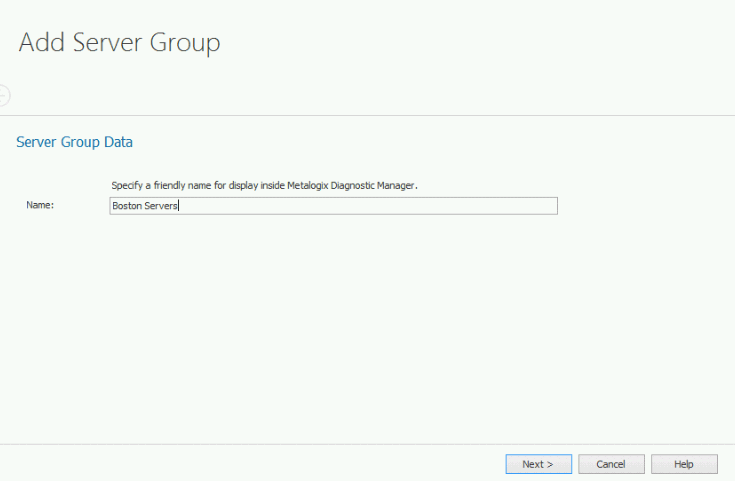
Task: Click the 'Add Server Group' title text
Action: point(120,43)
